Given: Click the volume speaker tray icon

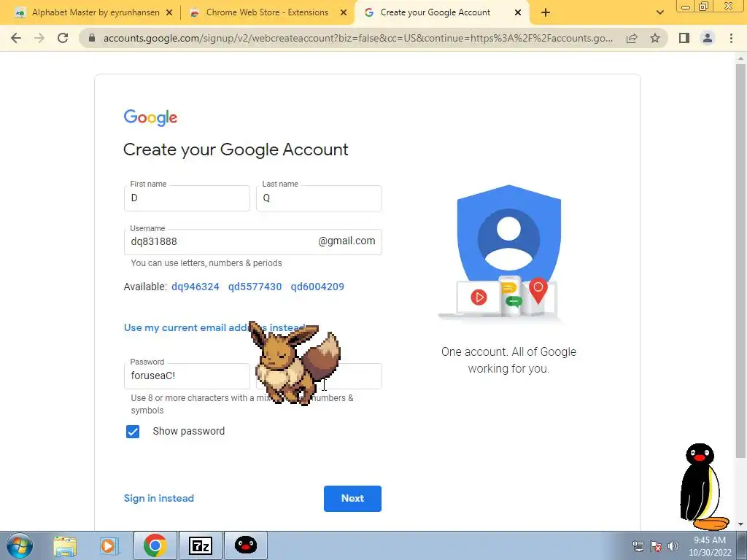Looking at the screenshot, I should coord(673,546).
